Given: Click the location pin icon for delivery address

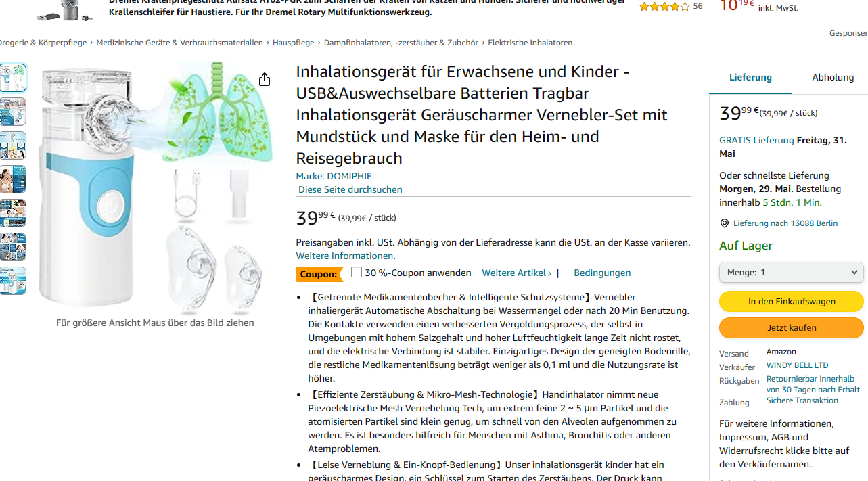Looking at the screenshot, I should click(x=725, y=223).
